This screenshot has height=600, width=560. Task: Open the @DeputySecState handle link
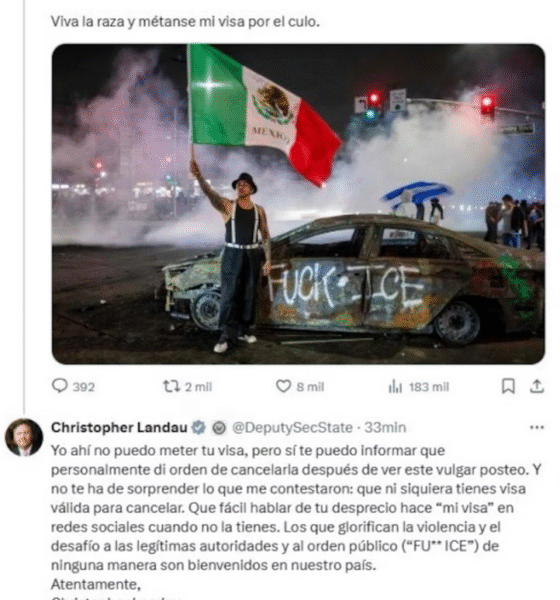292,427
